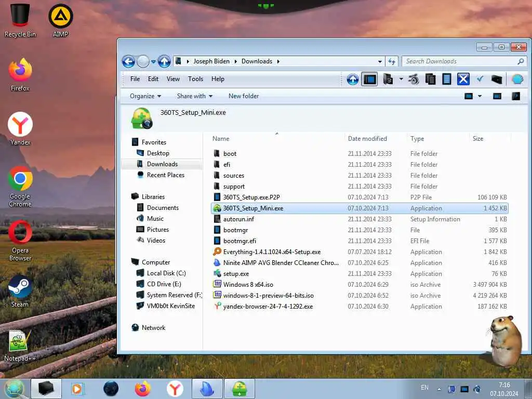This screenshot has height=399, width=532.
Task: Click the Copy stacked-pages toolbar icon
Action: 430,79
